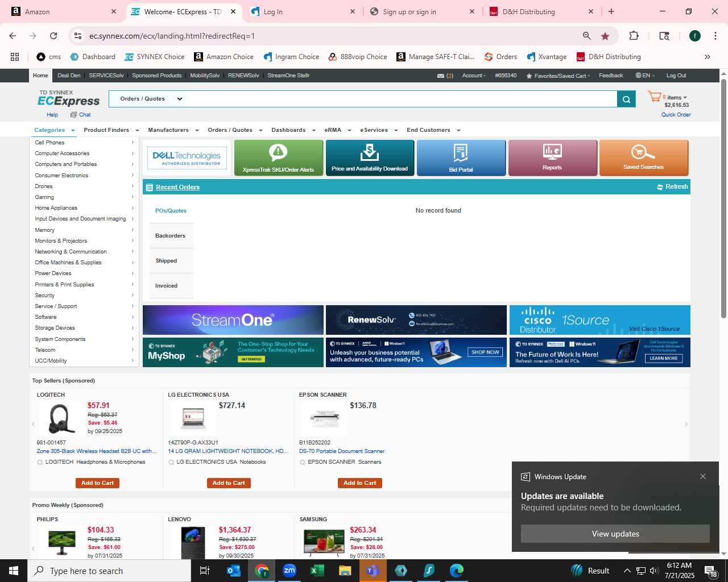Image resolution: width=728 pixels, height=582 pixels.
Task: Select the POs/Quotes tab
Action: pos(171,211)
